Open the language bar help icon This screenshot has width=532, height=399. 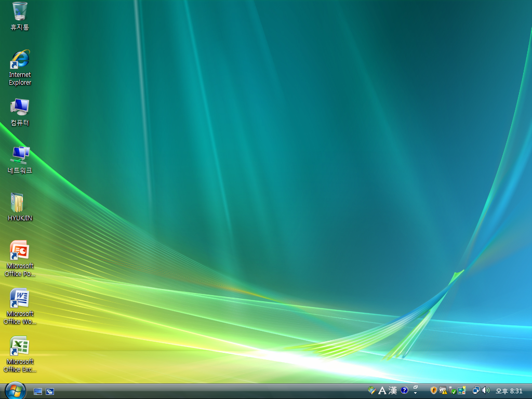(404, 390)
